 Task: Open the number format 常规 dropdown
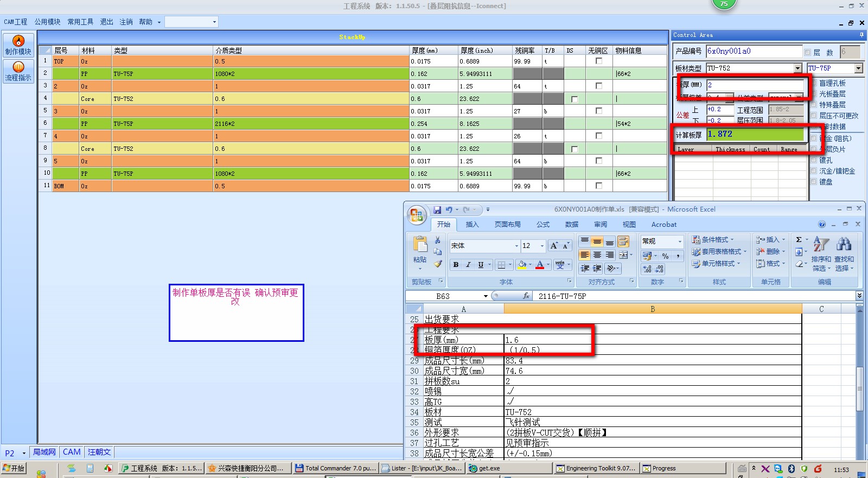click(x=680, y=241)
